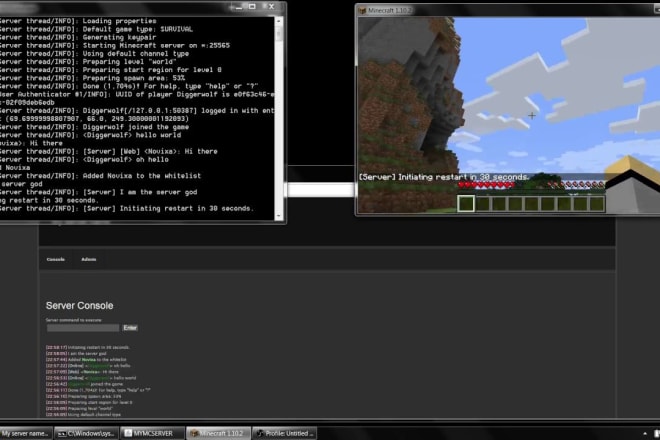Click 'Server command to execute' label

click(x=74, y=320)
